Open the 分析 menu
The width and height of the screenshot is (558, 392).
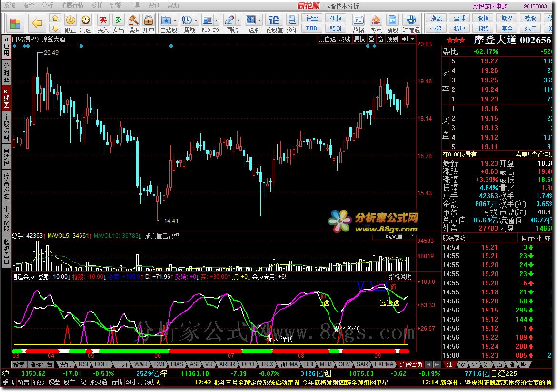pos(47,5)
